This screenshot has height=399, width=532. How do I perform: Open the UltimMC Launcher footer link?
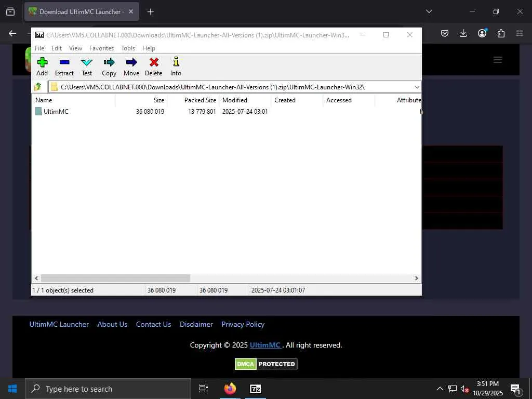pos(59,324)
